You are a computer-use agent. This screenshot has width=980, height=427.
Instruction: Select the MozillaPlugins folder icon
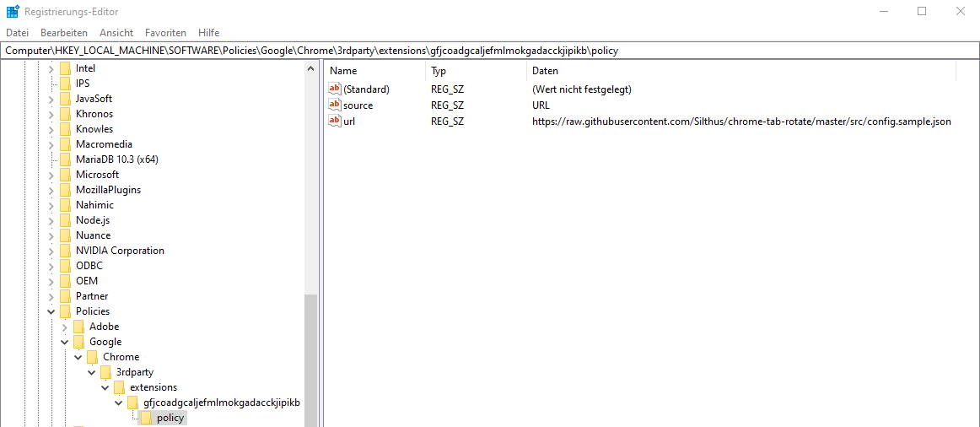click(65, 189)
